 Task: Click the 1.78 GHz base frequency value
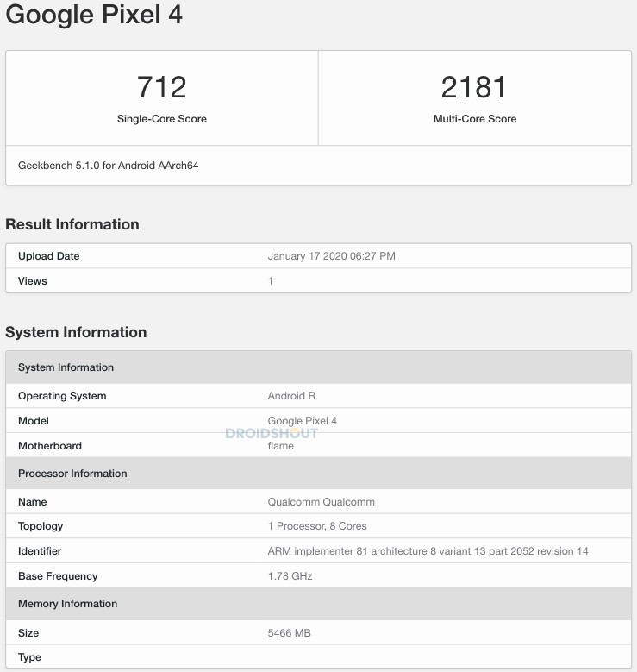click(x=290, y=576)
